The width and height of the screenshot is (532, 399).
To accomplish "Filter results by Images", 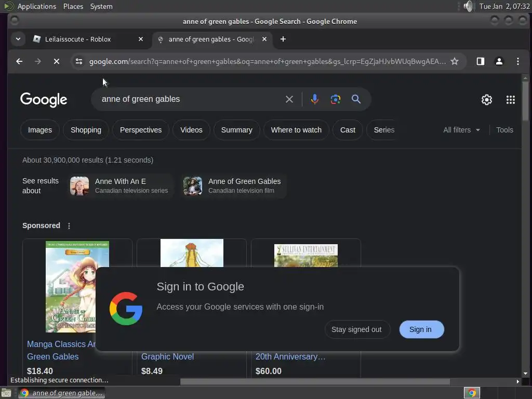I will pos(40,130).
